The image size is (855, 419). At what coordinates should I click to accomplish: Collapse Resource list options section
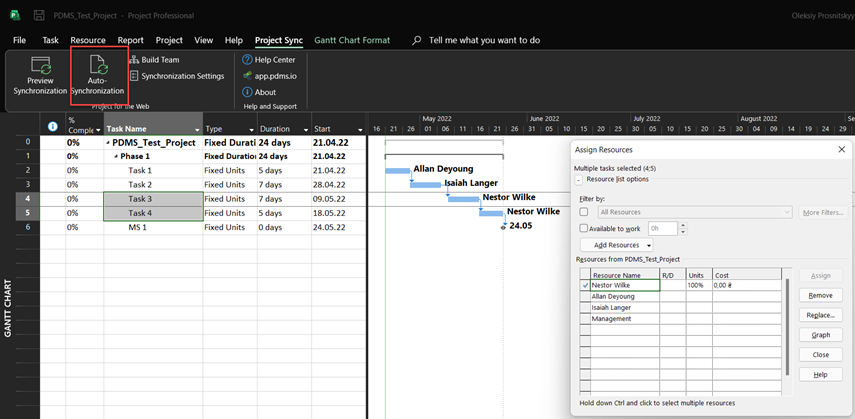578,179
